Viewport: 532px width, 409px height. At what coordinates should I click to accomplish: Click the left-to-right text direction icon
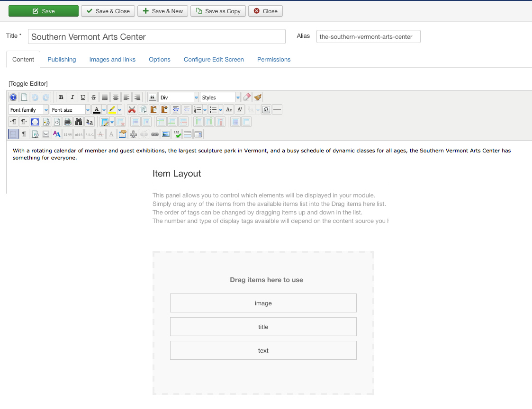coord(13,122)
